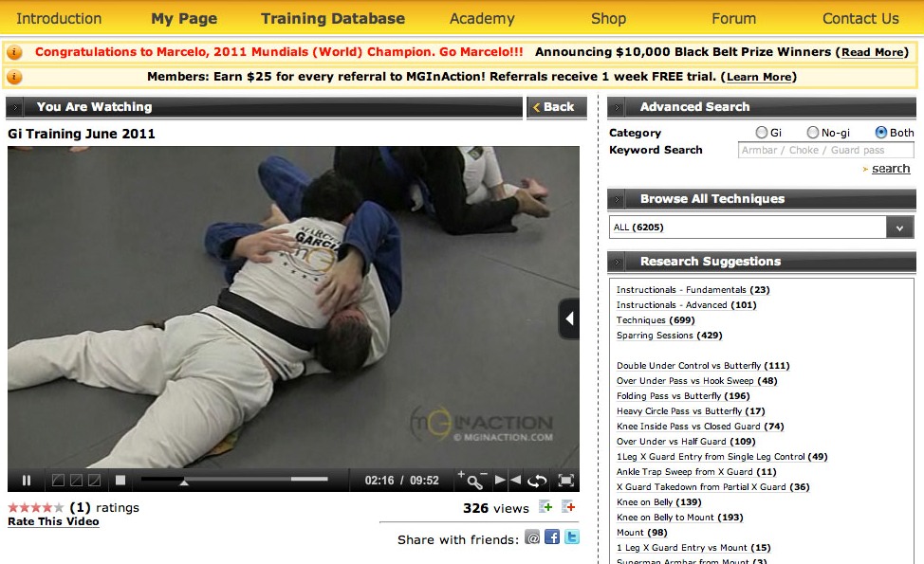924x564 pixels.
Task: Go to the Academy menu item
Action: tap(482, 18)
